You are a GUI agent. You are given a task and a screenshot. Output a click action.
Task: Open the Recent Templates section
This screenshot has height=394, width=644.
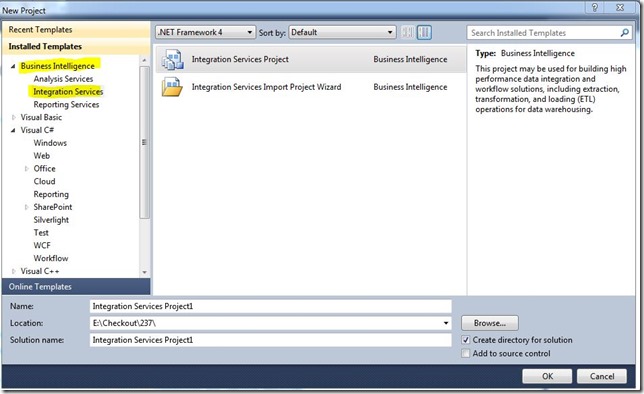click(76, 30)
